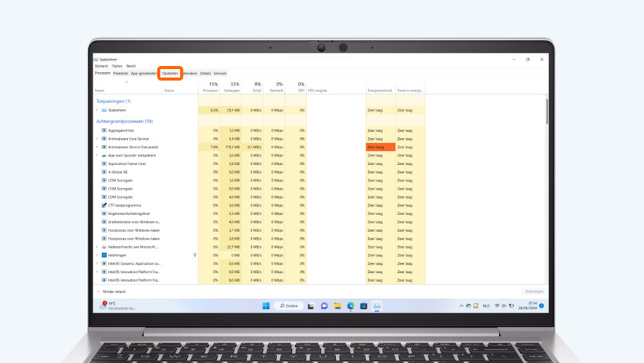Show hidden system tray icons
Screen dimensions: 644x363
(x=460, y=305)
